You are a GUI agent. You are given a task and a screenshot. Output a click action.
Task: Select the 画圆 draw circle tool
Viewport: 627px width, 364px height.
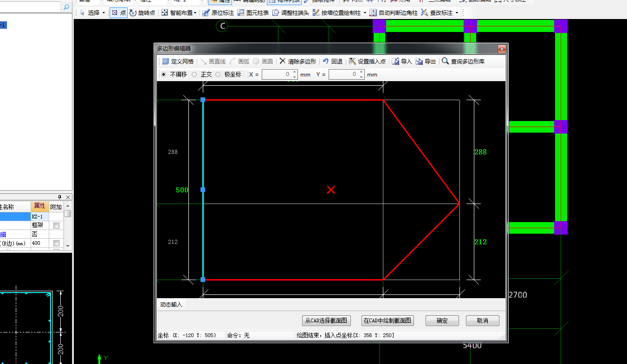click(x=263, y=61)
